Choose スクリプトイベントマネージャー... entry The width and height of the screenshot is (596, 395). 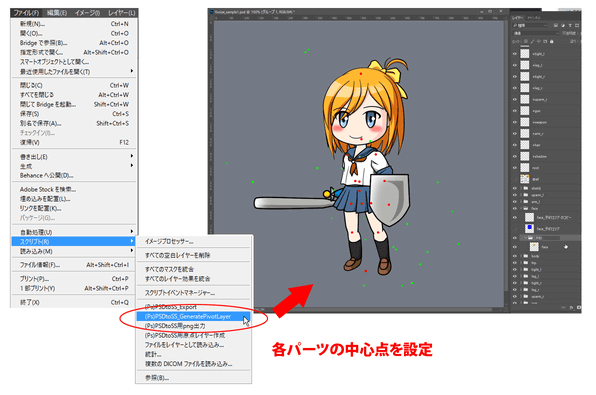coord(193,293)
